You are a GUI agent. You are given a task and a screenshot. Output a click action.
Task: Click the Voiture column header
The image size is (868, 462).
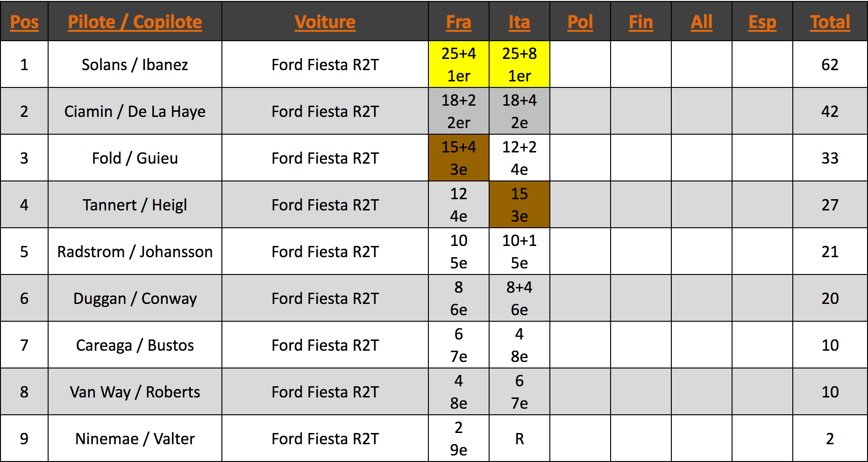coord(325,22)
